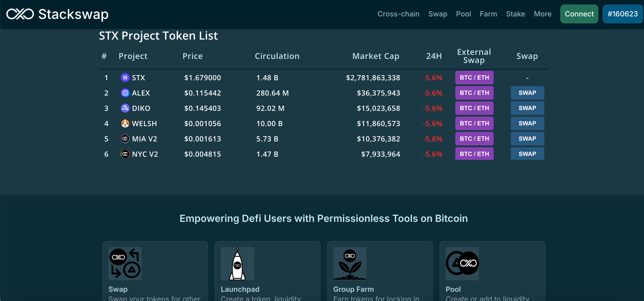The height and width of the screenshot is (301, 644).
Task: Click market cap $7,933,964
Action: point(380,154)
